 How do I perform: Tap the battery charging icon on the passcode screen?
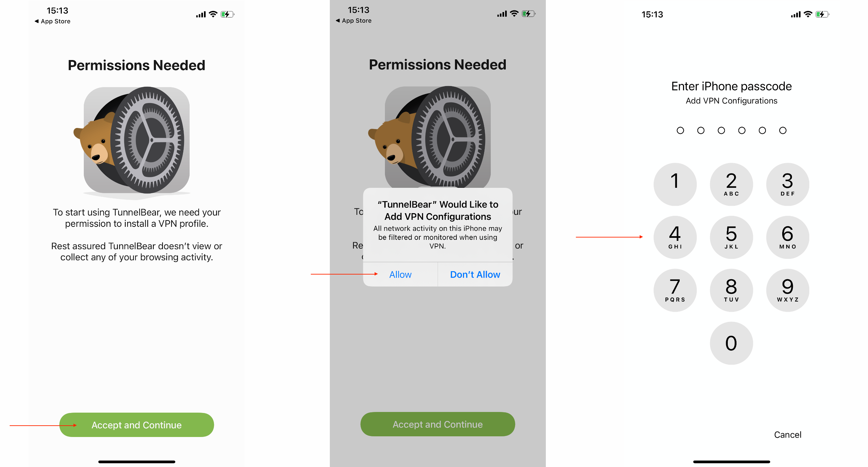[822, 14]
